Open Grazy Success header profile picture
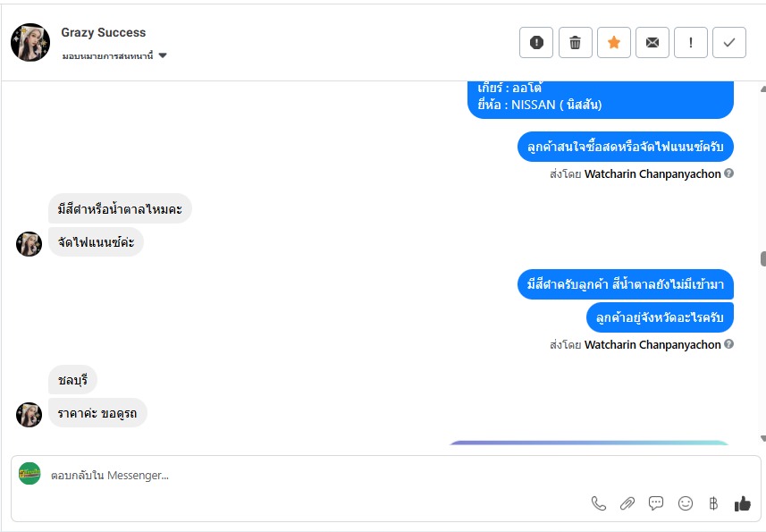 30,43
